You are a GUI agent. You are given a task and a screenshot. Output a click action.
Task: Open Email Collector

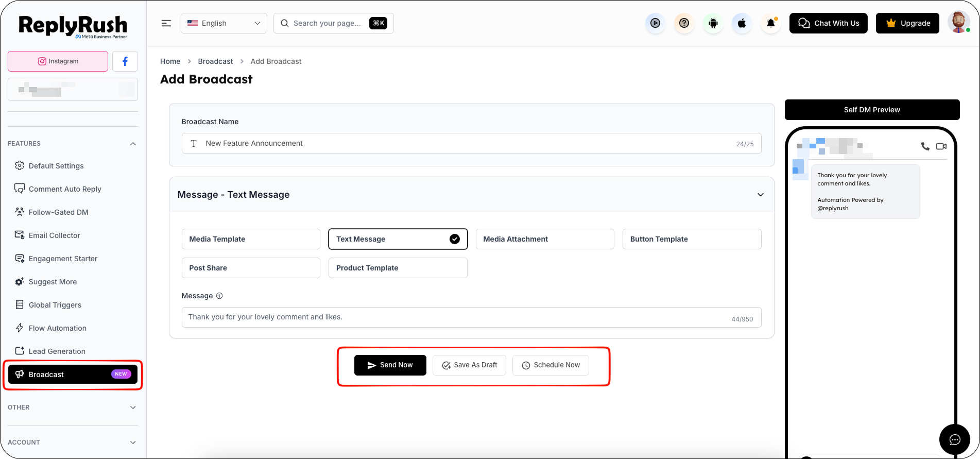pos(73,235)
